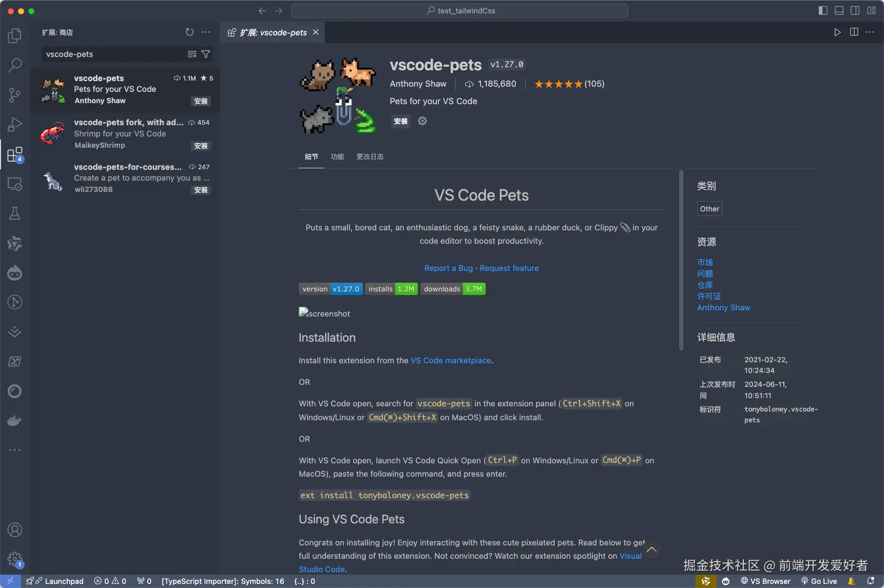Click vscode-pets extension logo image
The height and width of the screenshot is (588, 884).
(338, 95)
